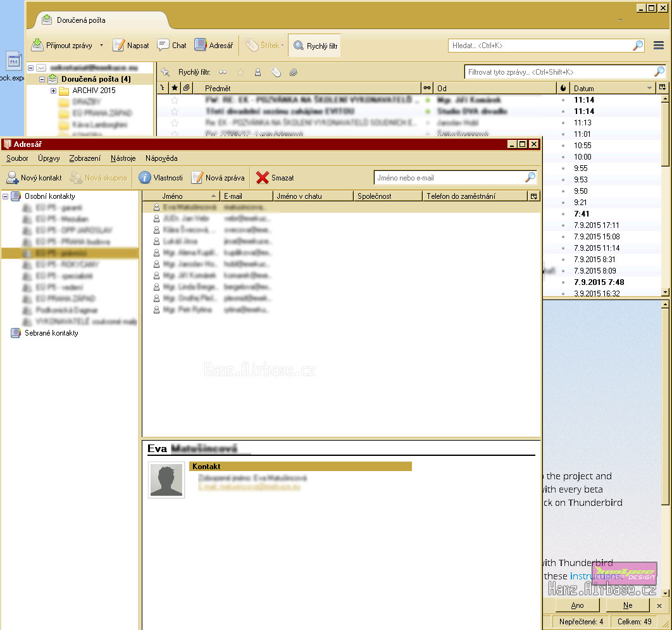Screen dimensions: 672x630
Task: Toggle the Rychlý filtr toolbar button
Action: [x=315, y=46]
